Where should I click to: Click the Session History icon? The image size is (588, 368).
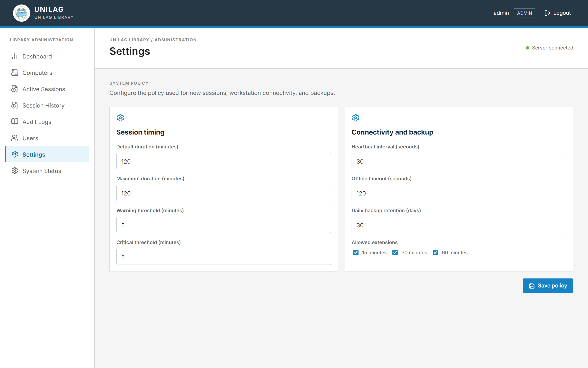(14, 105)
